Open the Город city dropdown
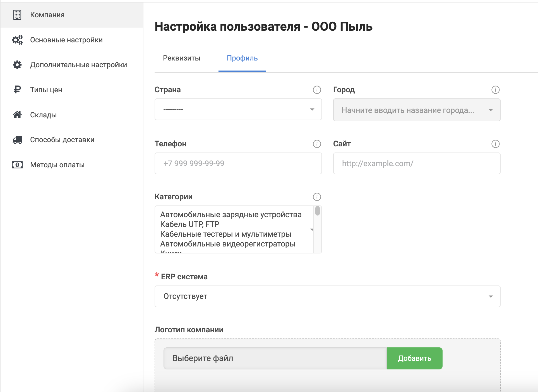Screen dimensions: 538x392 [416, 110]
